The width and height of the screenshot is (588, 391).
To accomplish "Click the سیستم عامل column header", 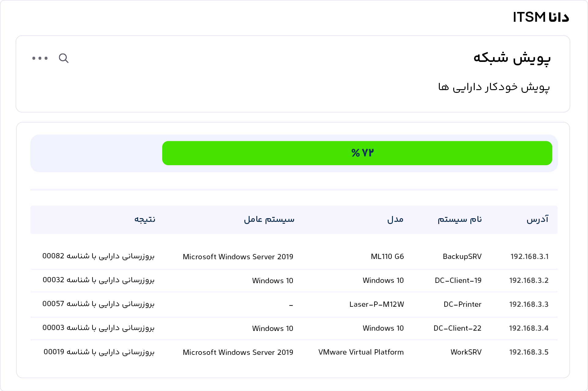I will [269, 219].
